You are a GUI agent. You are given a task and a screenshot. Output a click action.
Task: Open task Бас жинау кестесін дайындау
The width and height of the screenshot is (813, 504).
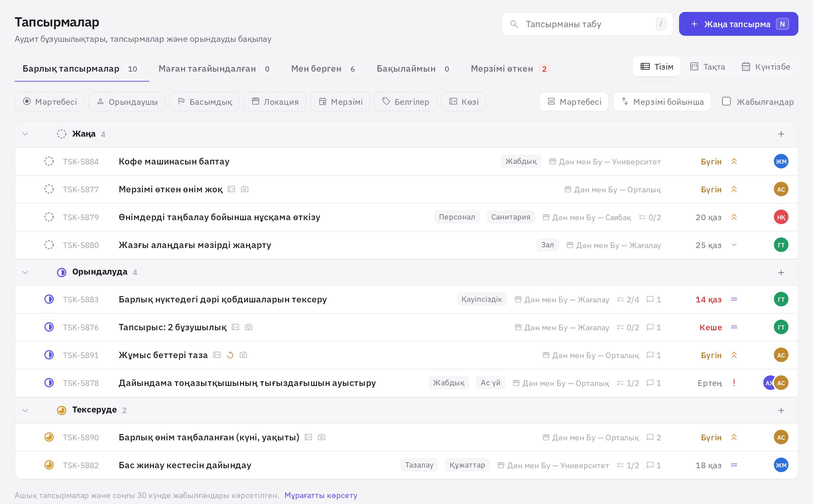coord(185,465)
